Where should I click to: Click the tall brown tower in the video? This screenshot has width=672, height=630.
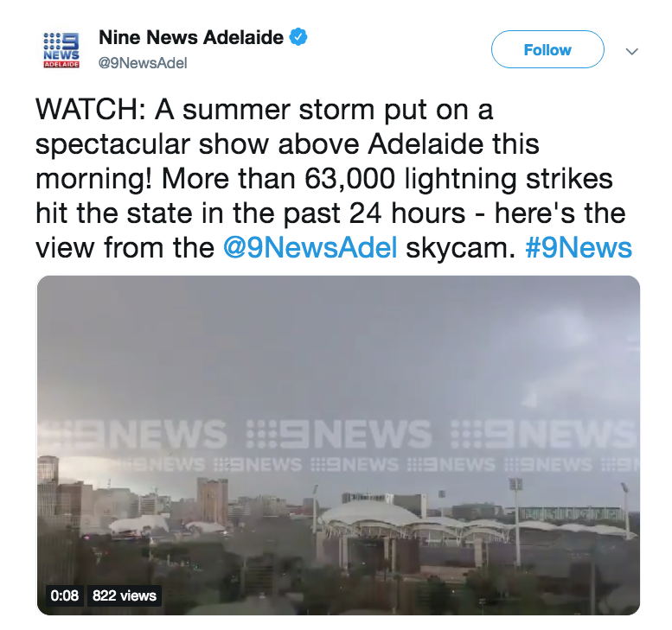click(x=213, y=500)
